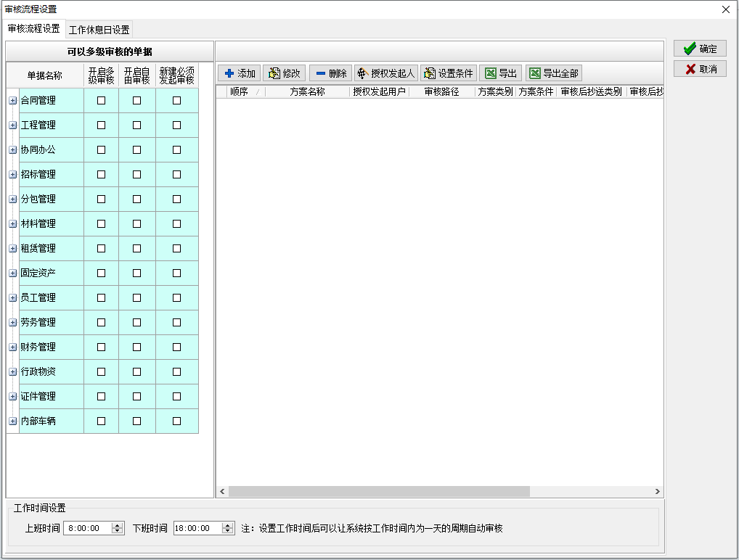
Task: Cancel the dialog with 取消 button
Action: click(x=700, y=69)
